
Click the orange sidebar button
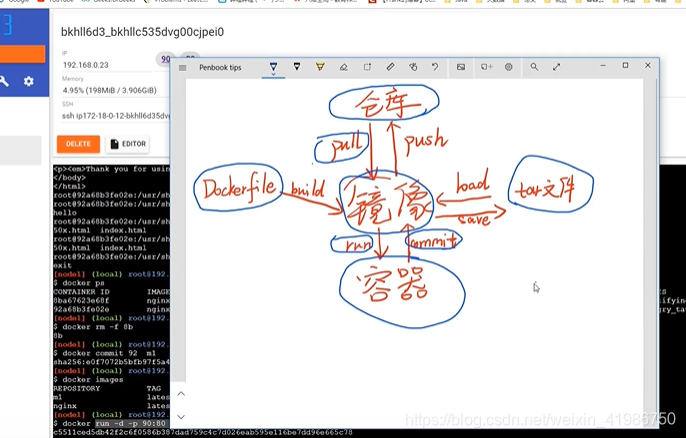click(x=22, y=54)
